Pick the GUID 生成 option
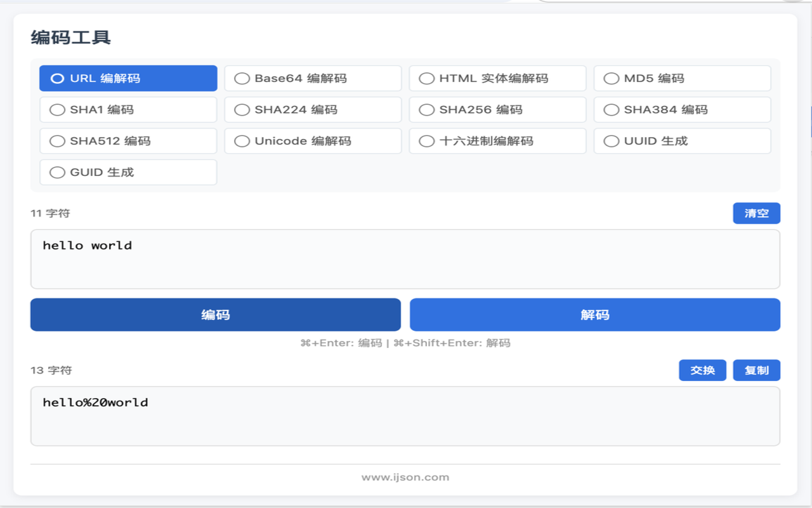Screen dimensions: 812x508 (128, 172)
